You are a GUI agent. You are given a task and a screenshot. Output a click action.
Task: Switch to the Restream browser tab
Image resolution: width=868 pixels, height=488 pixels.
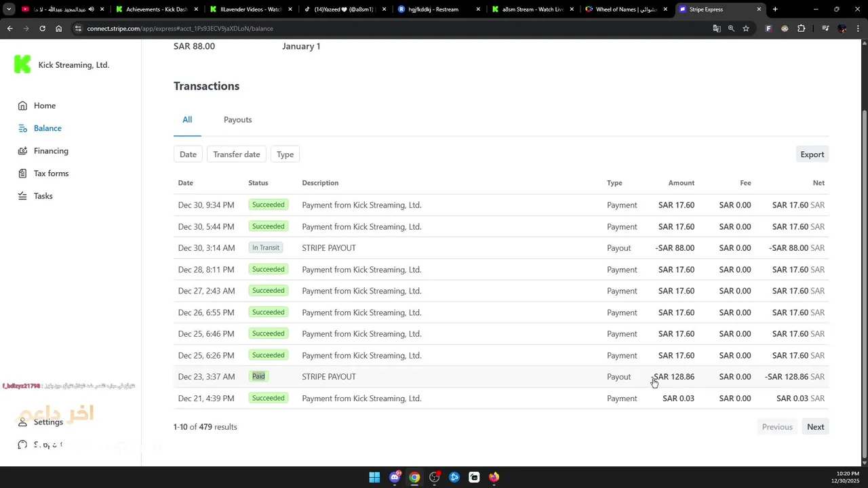tap(438, 9)
